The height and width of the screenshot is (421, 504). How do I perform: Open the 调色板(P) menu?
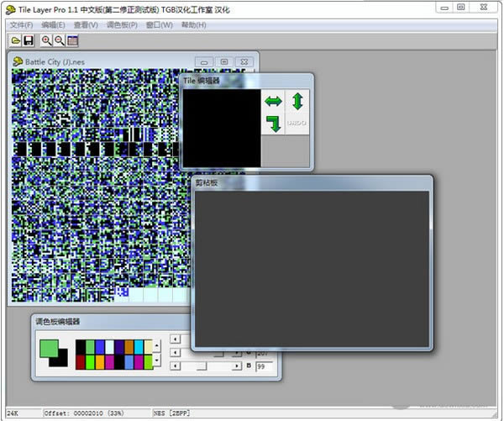[122, 25]
